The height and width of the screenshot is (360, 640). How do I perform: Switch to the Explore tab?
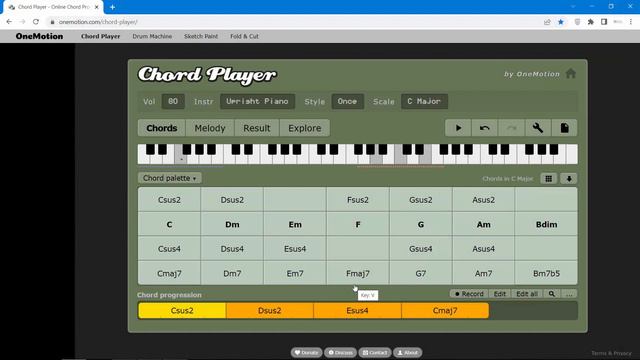click(x=304, y=128)
